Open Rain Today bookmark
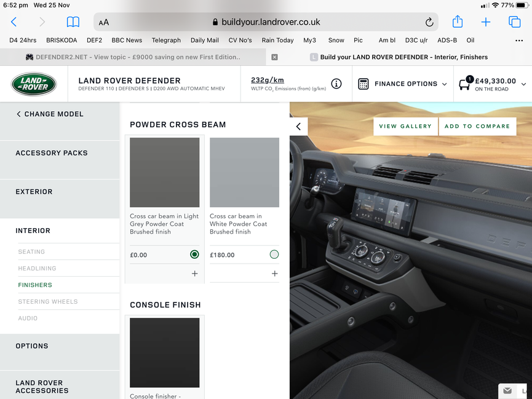 (x=277, y=41)
